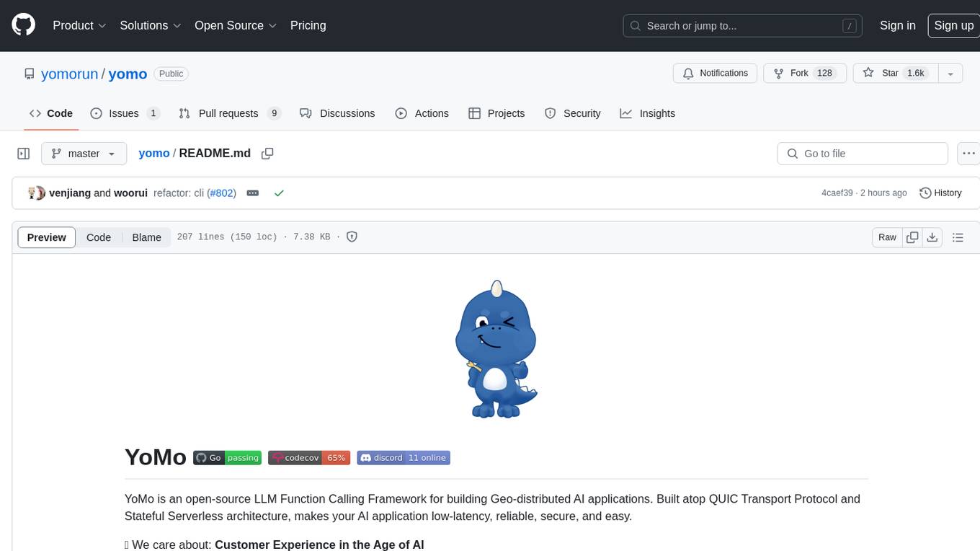
Task: Select the Blame view
Action: 146,237
